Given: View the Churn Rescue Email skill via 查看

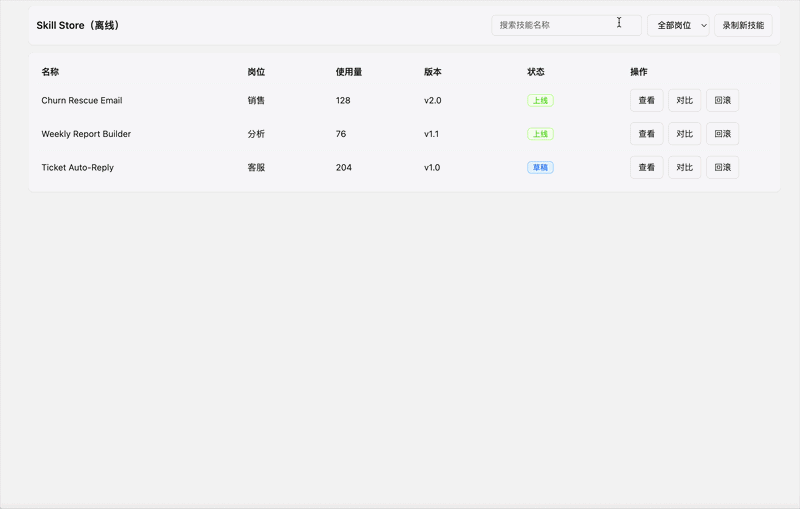Looking at the screenshot, I should tap(646, 100).
